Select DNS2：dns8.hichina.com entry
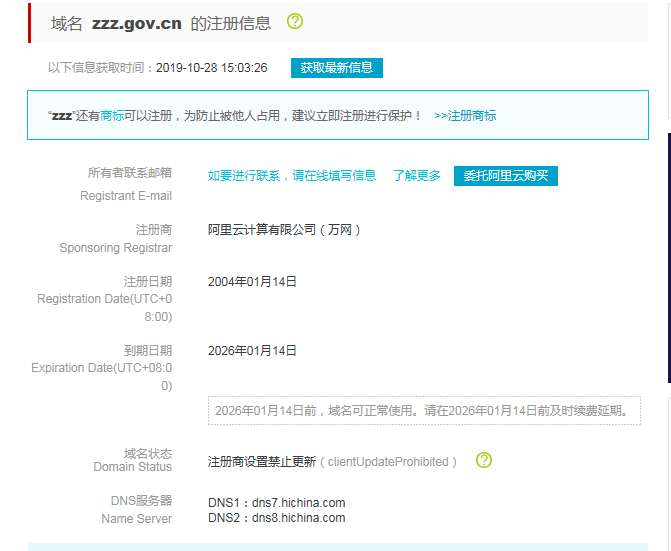The image size is (671, 551). click(276, 518)
